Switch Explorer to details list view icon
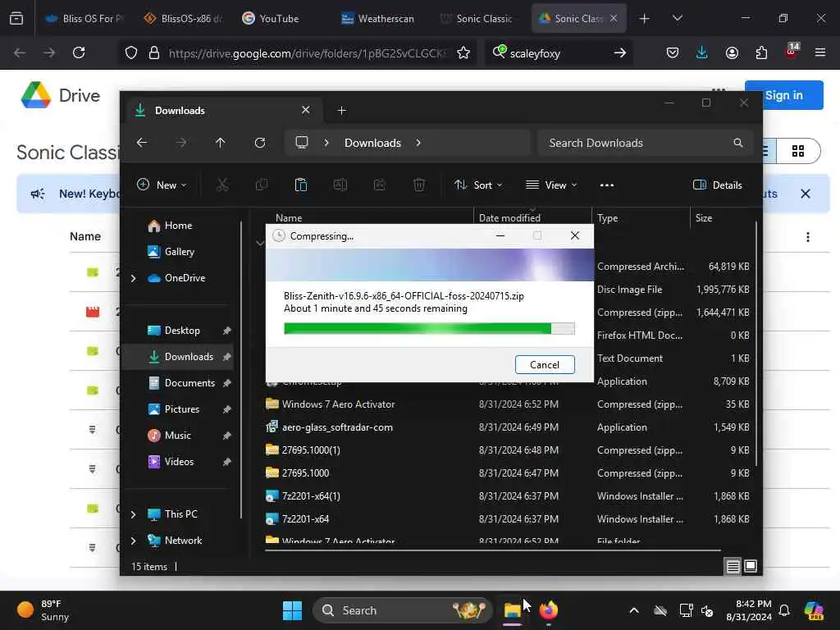 tap(733, 566)
